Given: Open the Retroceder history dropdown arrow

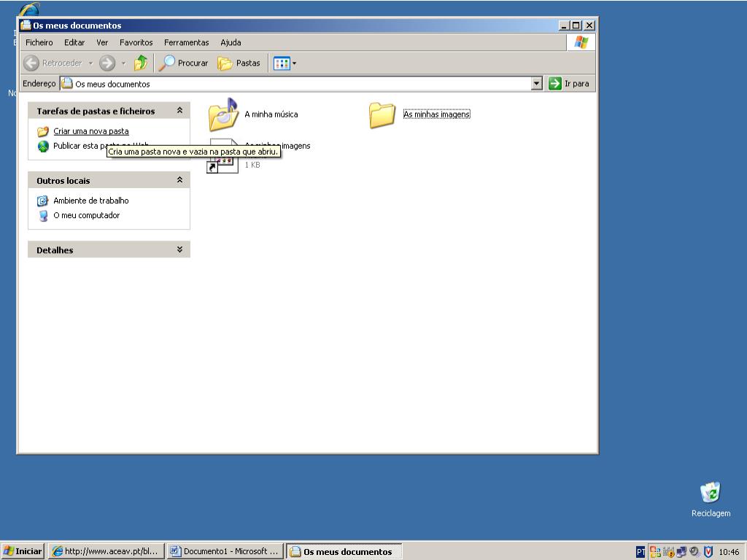Looking at the screenshot, I should [x=90, y=63].
